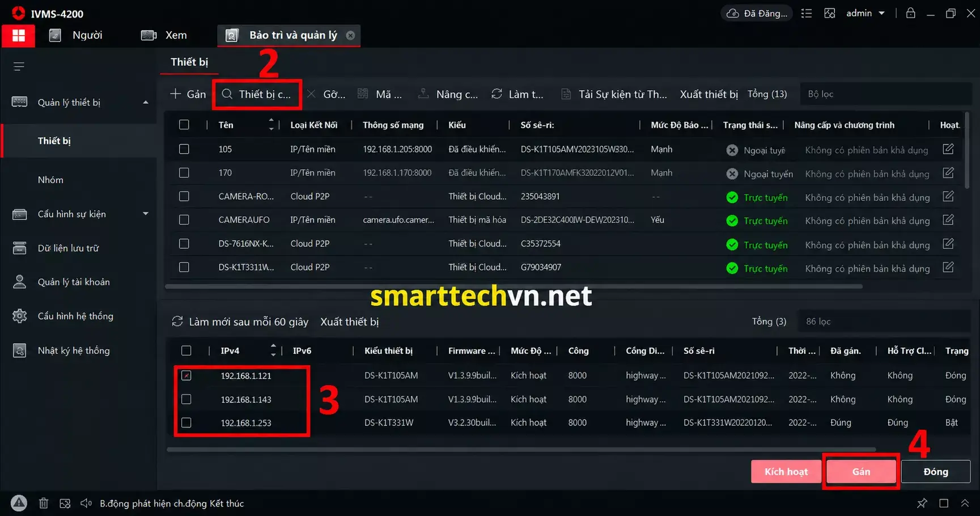Click the Mã QR code toolbar item
This screenshot has width=980, height=516.
coord(380,94)
